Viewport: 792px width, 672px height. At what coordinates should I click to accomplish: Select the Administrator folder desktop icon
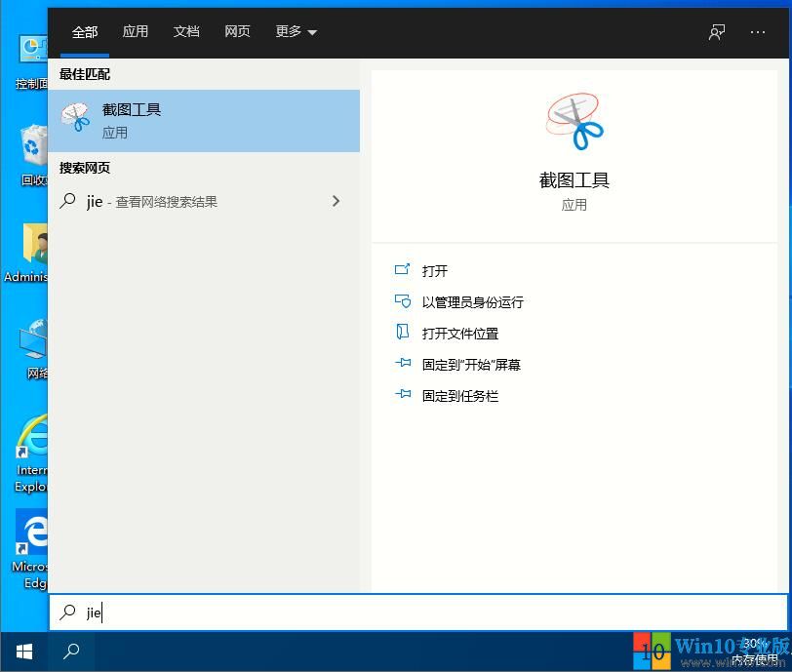coord(26,253)
